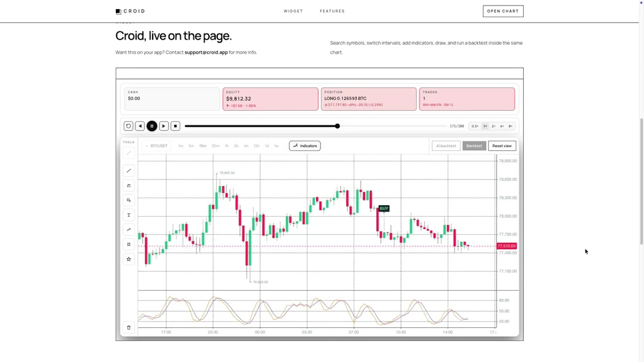Image resolution: width=644 pixels, height=362 pixels.
Task: Switch to the 15m interval
Action: pos(203,146)
